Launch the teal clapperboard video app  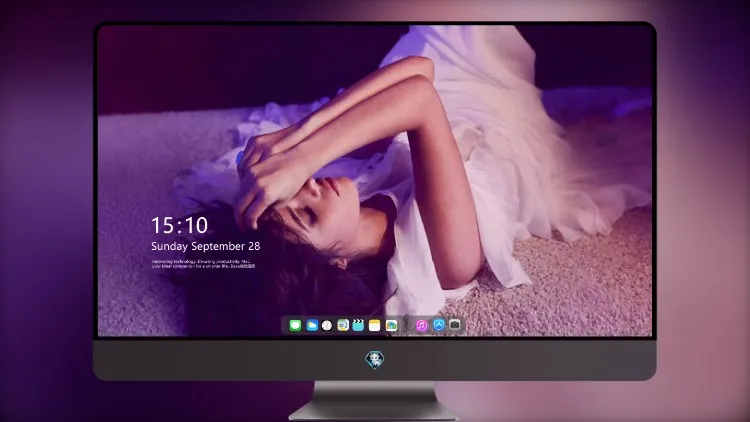point(358,325)
